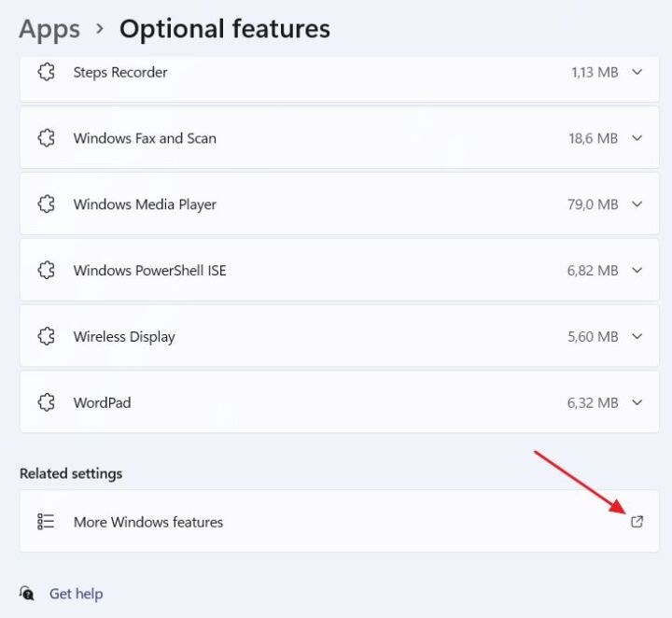Expand the Windows Fax and Scan chevron
The height and width of the screenshot is (618, 672).
(x=637, y=138)
